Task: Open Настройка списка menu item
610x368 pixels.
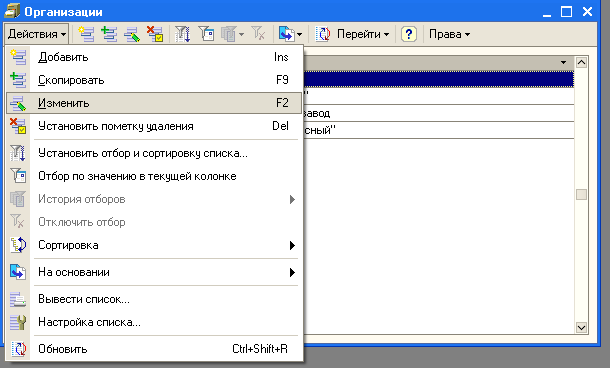Action: [154, 322]
